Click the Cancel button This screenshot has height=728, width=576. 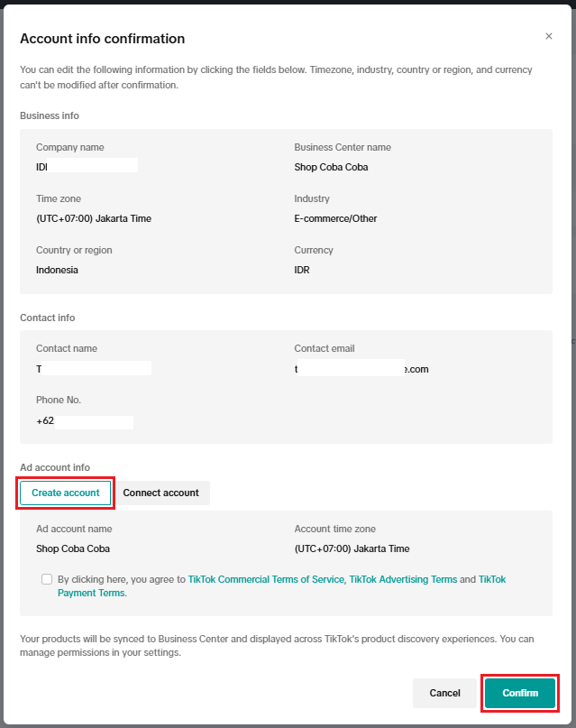[x=444, y=693]
